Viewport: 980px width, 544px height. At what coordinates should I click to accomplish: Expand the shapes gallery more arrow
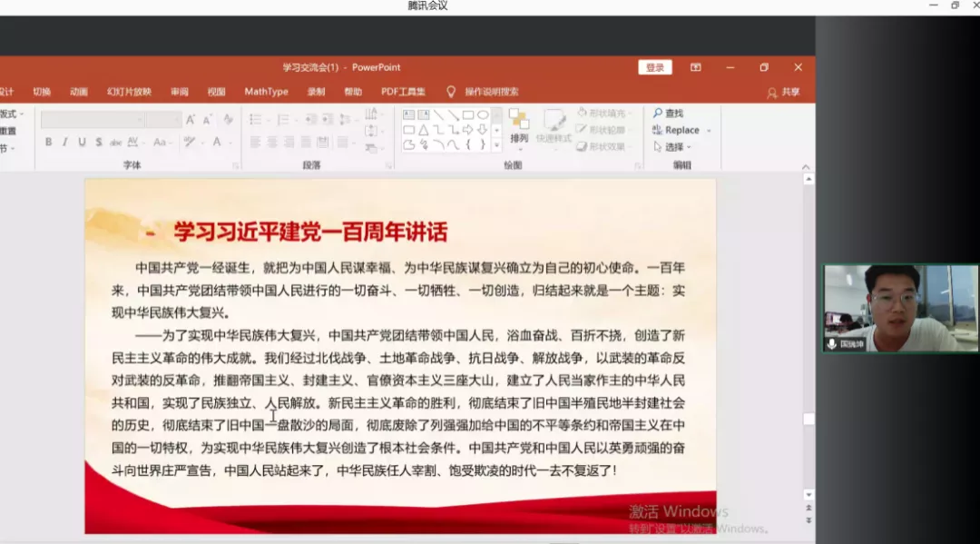pyautogui.click(x=495, y=144)
